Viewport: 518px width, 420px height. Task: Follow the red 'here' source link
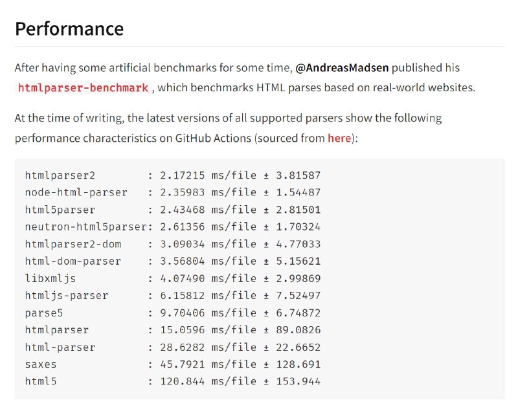coord(339,138)
